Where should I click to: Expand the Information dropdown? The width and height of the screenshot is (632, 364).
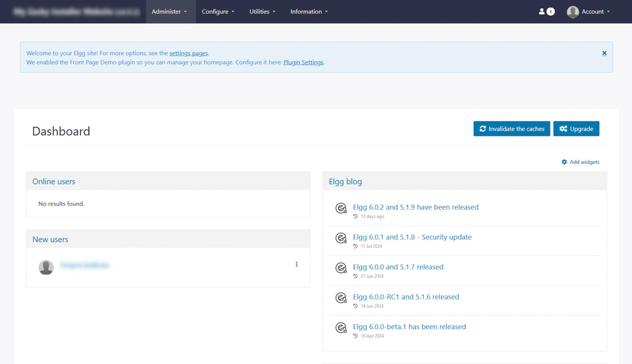(x=308, y=11)
